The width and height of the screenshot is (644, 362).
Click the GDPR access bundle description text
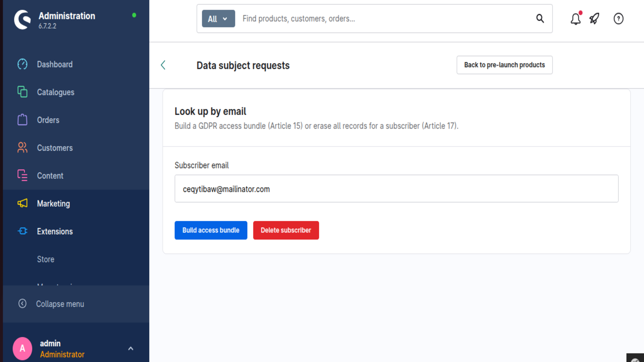tap(316, 126)
